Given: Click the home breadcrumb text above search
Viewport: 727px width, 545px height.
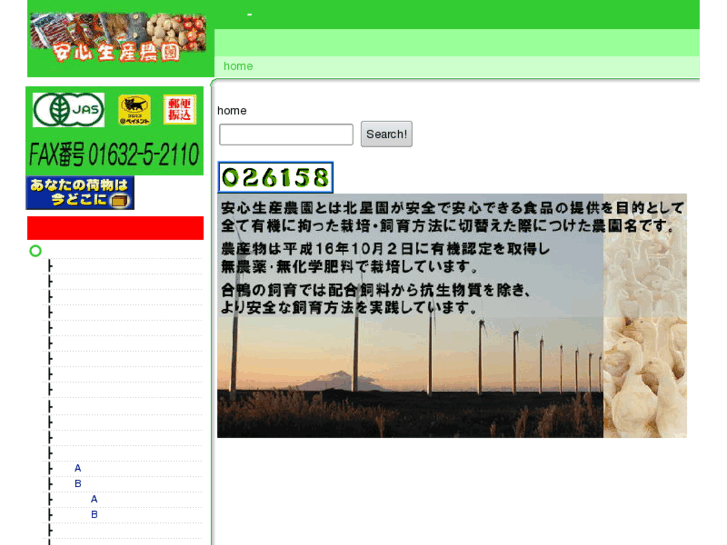Looking at the screenshot, I should click(x=232, y=110).
